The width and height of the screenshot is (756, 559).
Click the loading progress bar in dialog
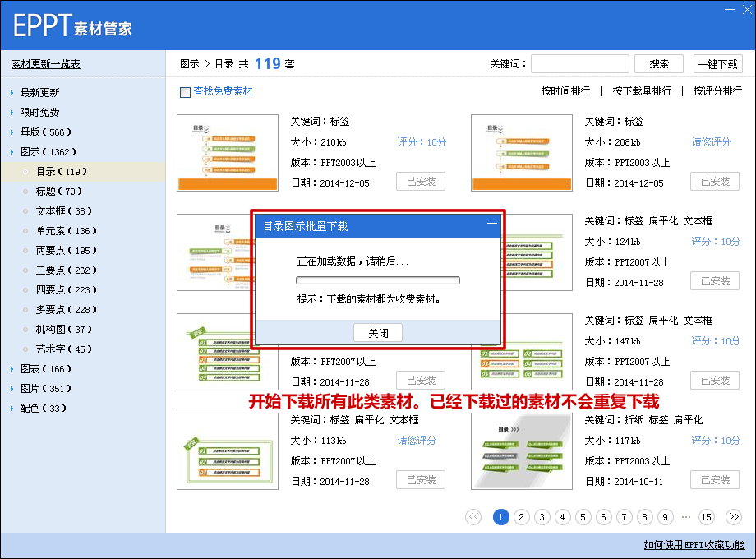click(378, 280)
